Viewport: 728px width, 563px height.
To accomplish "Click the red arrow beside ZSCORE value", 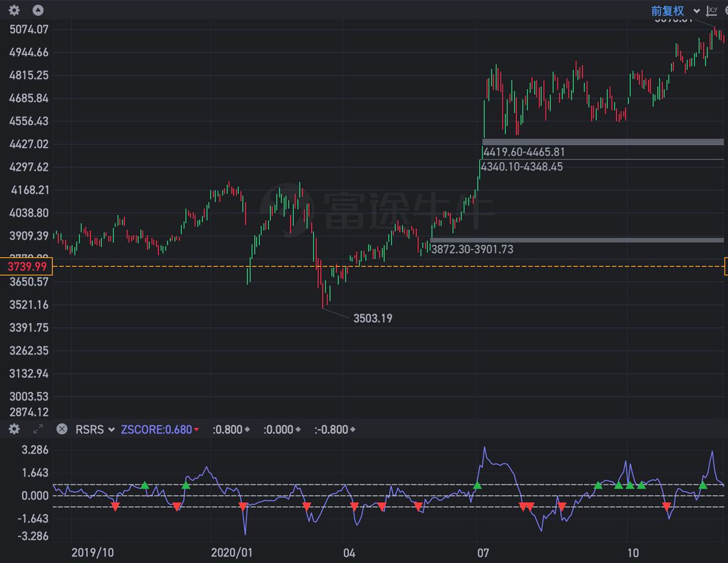I will pyautogui.click(x=197, y=430).
